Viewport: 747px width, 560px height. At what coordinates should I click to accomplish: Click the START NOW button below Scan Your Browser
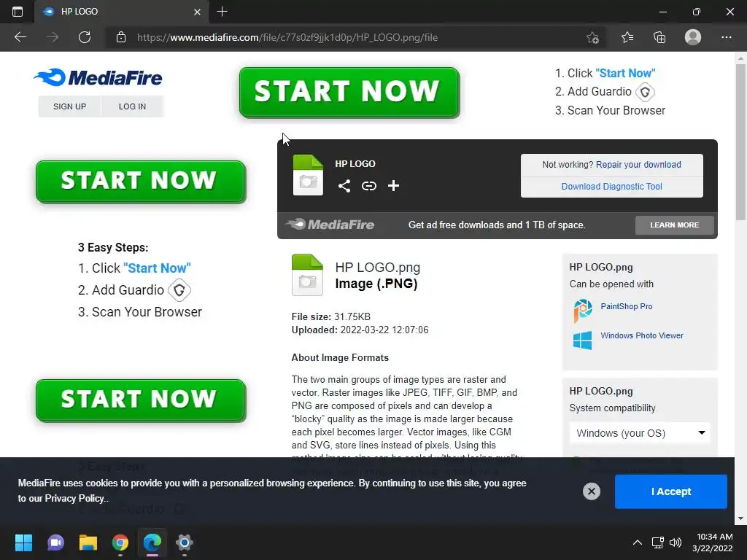141,400
